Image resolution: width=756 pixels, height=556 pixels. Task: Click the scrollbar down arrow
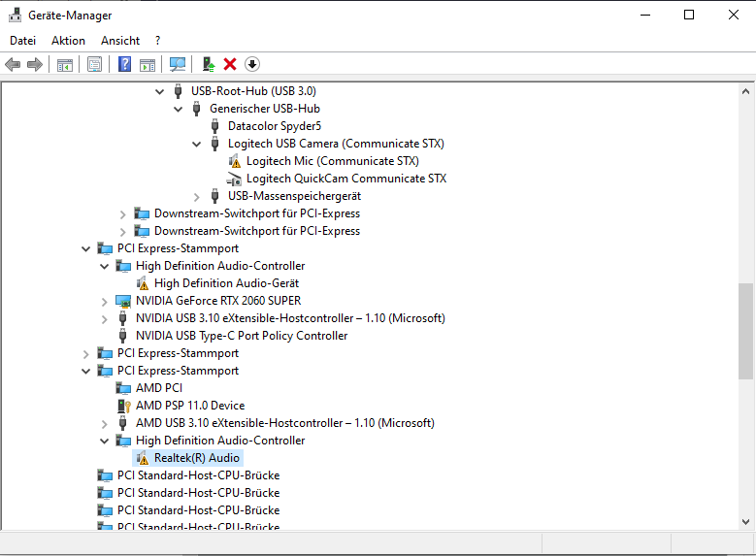tap(745, 522)
